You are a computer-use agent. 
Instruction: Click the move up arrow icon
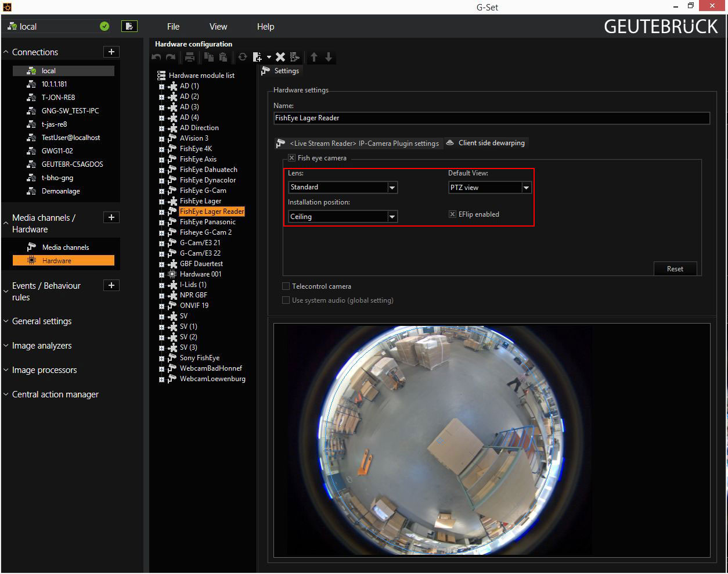(x=314, y=57)
